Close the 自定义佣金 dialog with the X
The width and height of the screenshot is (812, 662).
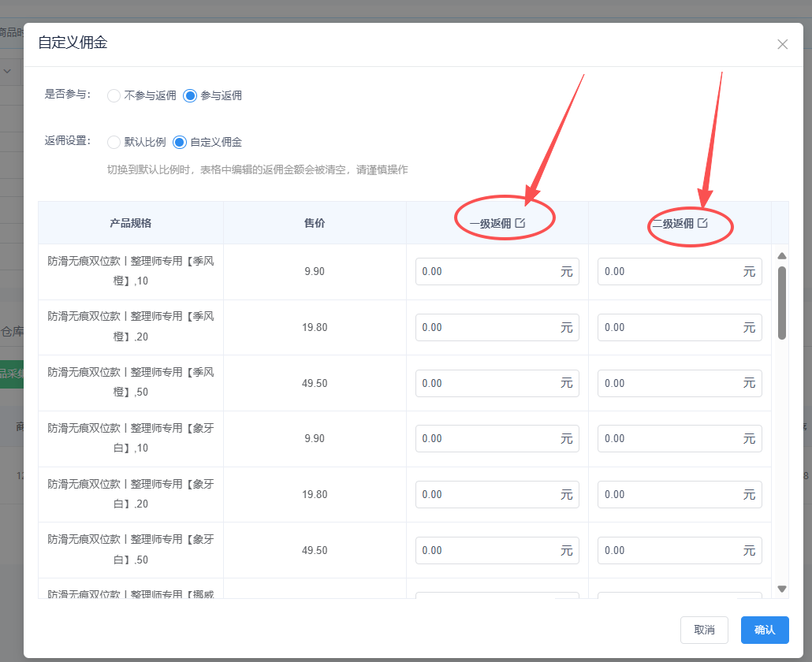[782, 44]
